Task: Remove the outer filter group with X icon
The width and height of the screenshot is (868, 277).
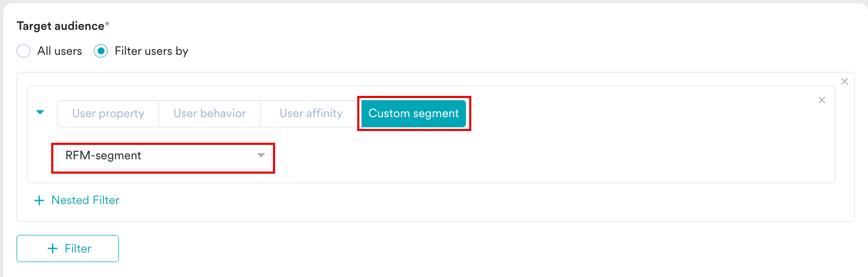Action: 845,82
